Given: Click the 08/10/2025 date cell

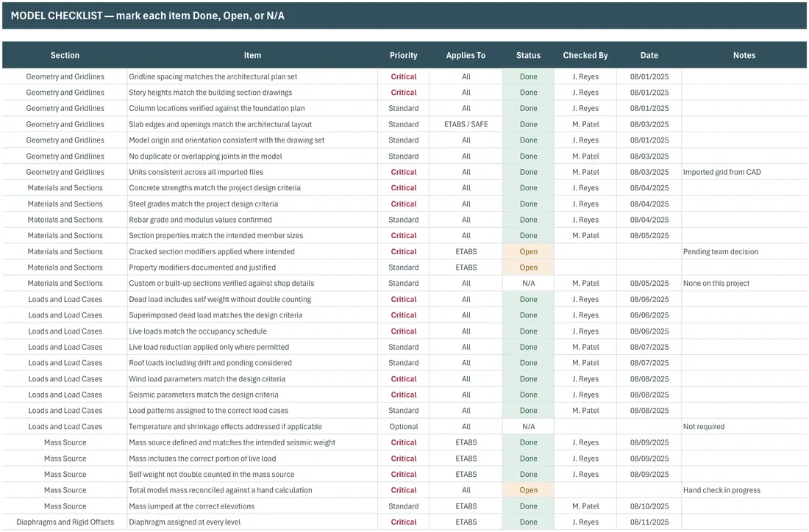Looking at the screenshot, I should pos(649,506).
